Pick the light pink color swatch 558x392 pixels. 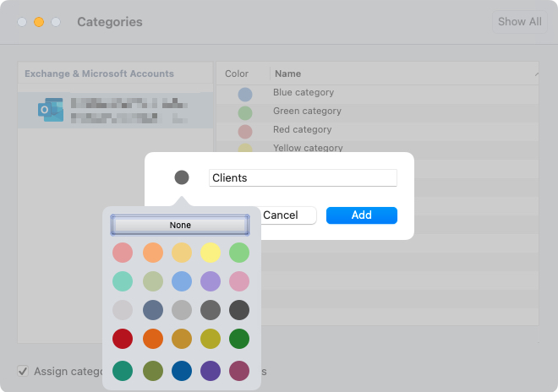pos(239,281)
